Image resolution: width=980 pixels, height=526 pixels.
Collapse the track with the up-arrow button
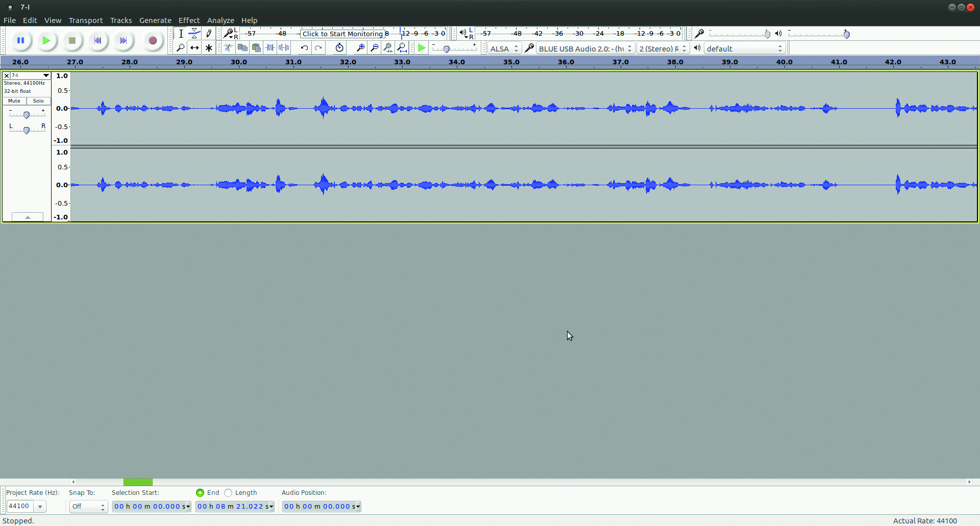tap(28, 217)
